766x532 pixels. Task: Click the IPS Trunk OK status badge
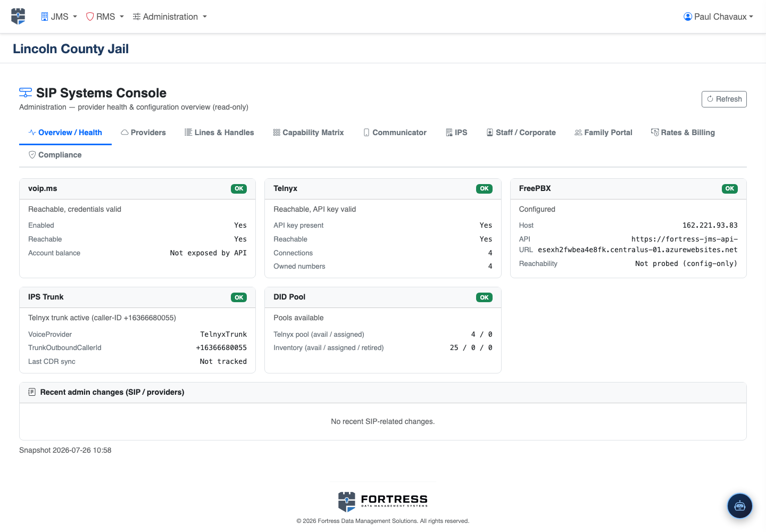239,297
